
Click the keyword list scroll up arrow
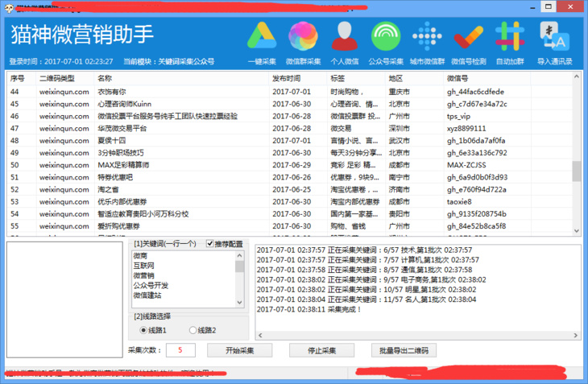pyautogui.click(x=239, y=255)
